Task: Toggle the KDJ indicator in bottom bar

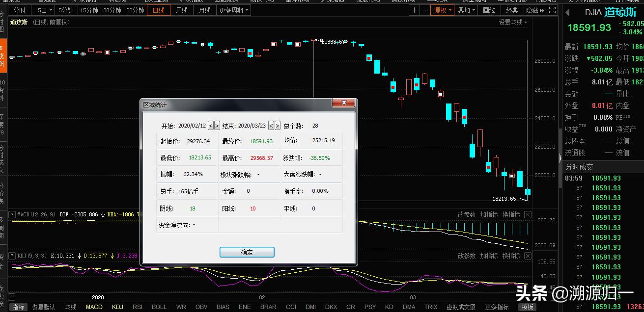Action: (117, 307)
